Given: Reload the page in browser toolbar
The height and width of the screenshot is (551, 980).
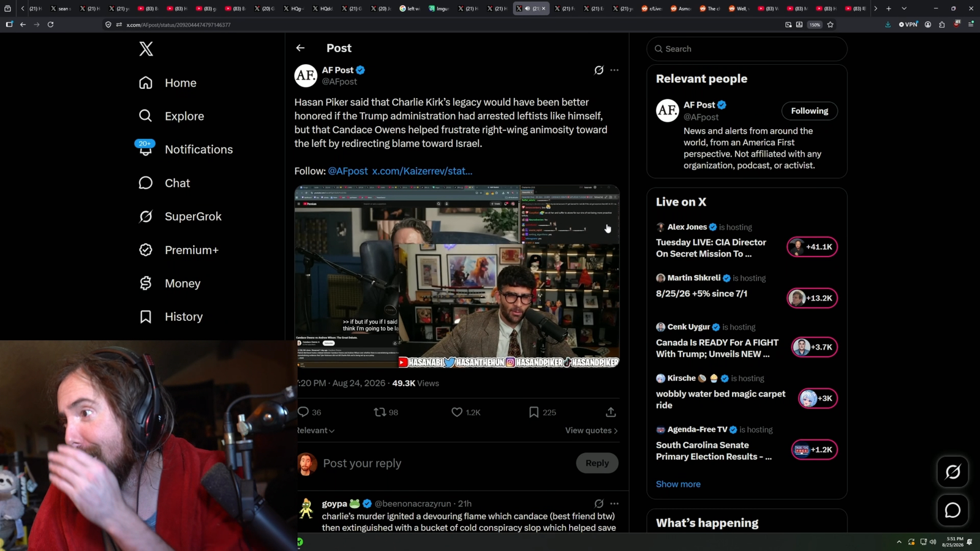Looking at the screenshot, I should (51, 24).
